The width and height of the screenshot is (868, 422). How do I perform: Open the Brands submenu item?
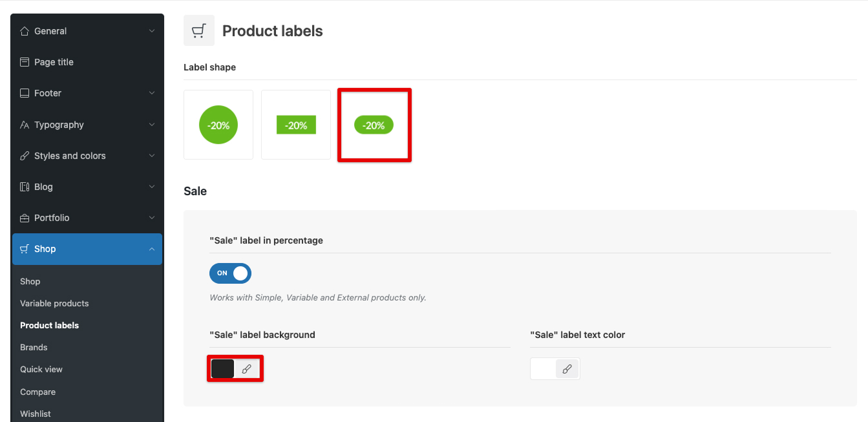click(34, 347)
